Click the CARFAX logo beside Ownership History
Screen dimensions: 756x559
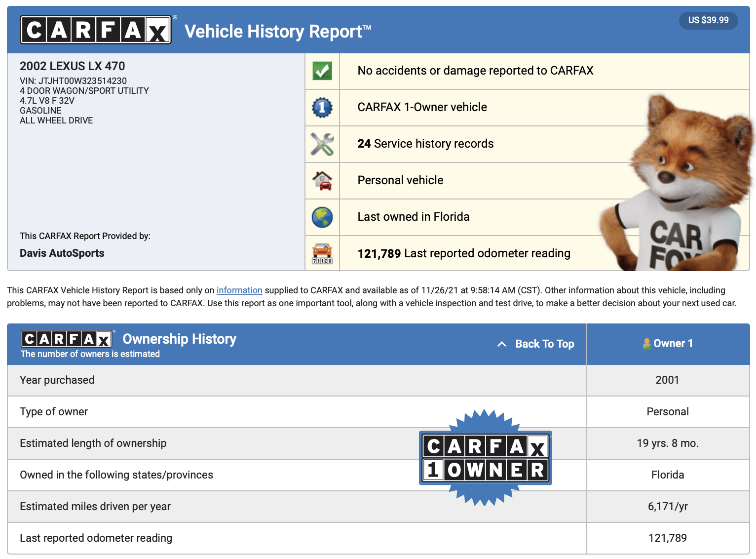[67, 339]
